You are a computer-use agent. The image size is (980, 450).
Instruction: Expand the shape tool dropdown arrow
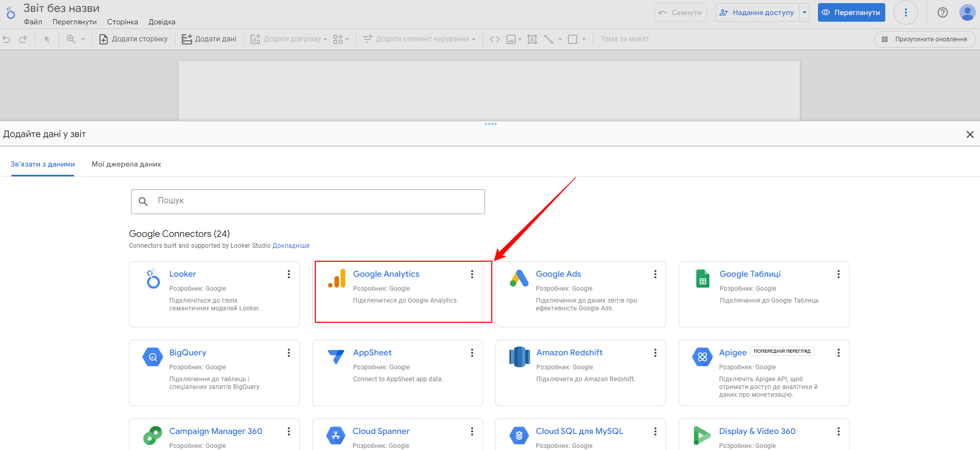click(584, 39)
